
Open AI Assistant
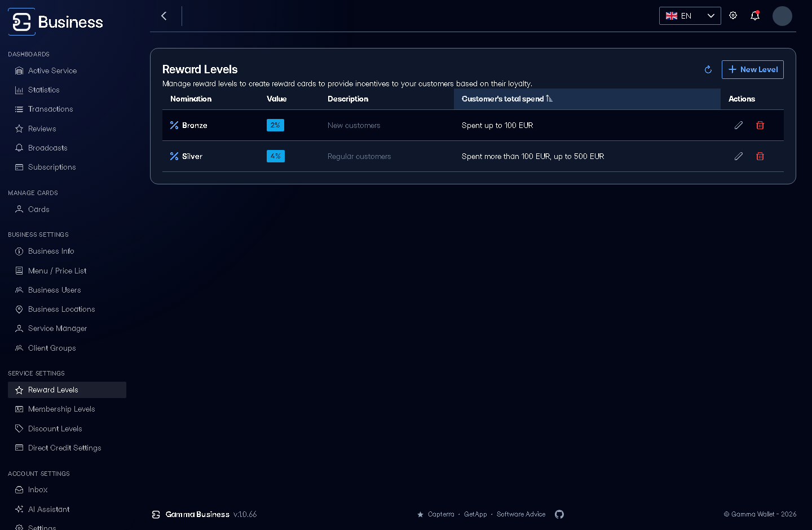(x=67, y=509)
